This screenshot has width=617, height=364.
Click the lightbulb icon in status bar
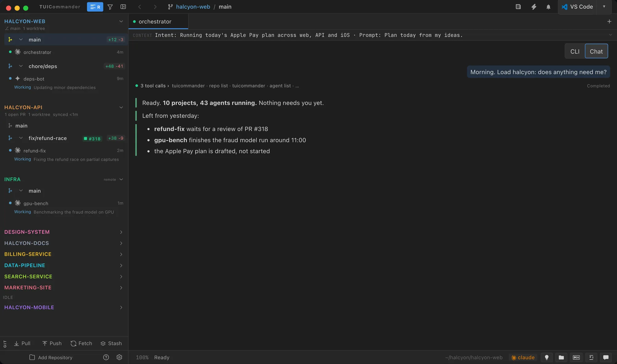pyautogui.click(x=547, y=358)
